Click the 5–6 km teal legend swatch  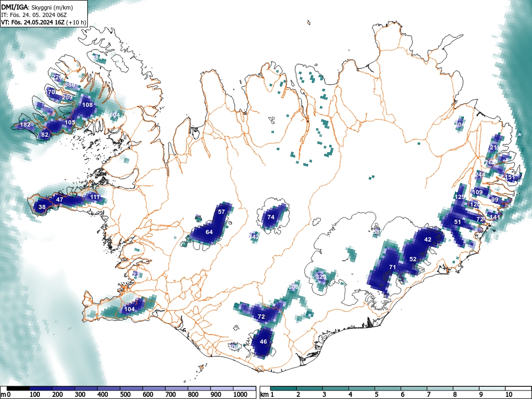(x=388, y=388)
